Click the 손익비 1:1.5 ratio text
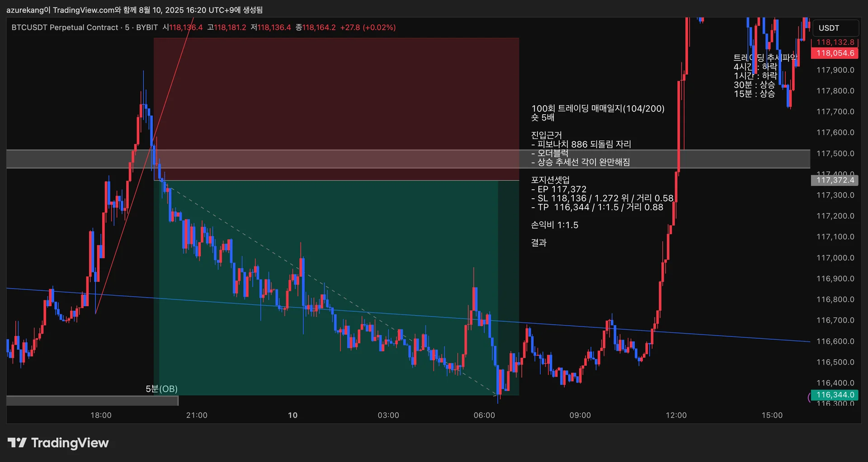 point(555,225)
